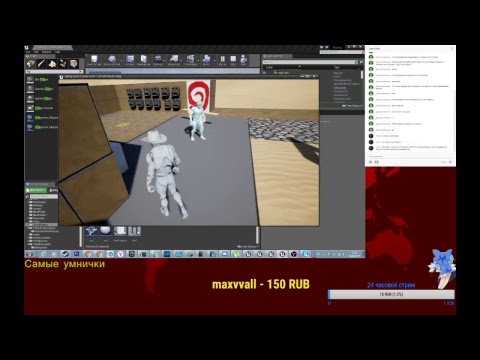Open the emoji picker in live chat
This screenshot has width=480, height=360.
tap(370, 162)
